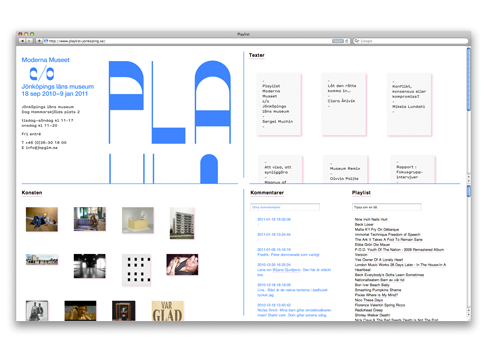485x364 pixels.
Task: Click the blue c/o logo
Action: click(42, 74)
